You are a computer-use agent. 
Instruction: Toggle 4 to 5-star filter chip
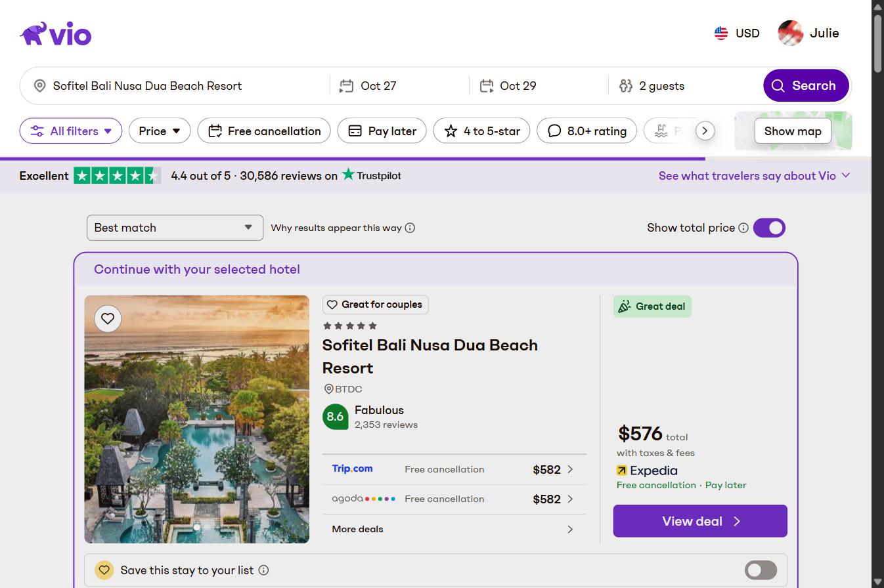point(481,131)
